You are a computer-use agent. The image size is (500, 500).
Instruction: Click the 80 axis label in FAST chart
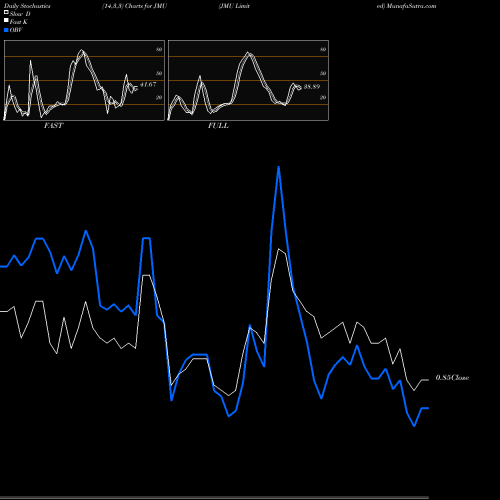point(159,50)
